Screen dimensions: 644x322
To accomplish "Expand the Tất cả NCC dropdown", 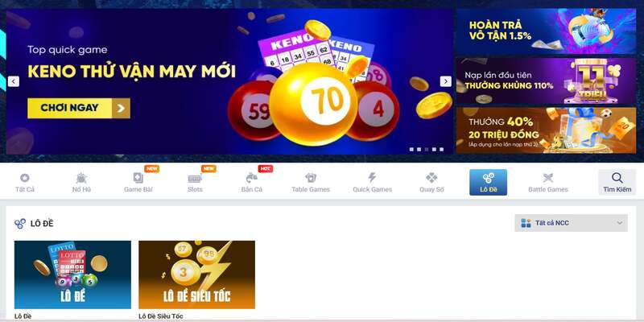I will coord(571,223).
